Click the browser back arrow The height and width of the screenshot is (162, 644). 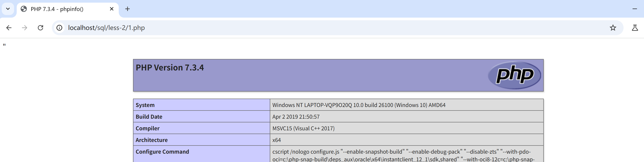(9, 28)
